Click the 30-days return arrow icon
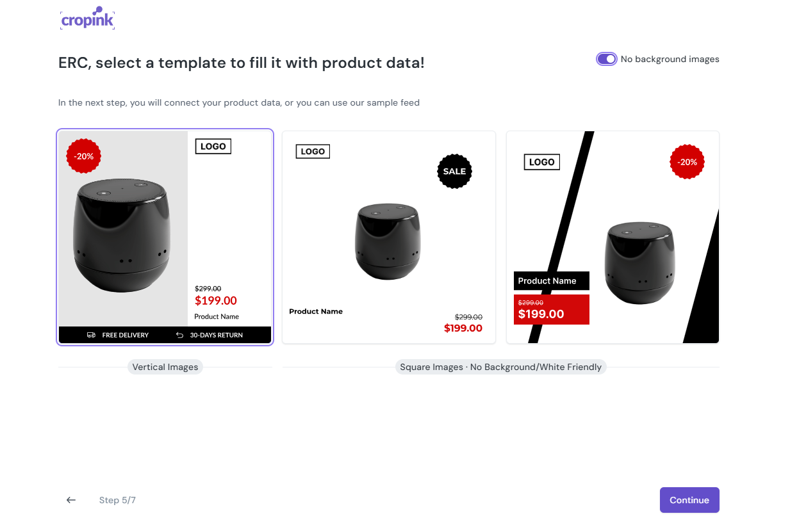Viewport: 790px width, 532px height. coord(179,335)
